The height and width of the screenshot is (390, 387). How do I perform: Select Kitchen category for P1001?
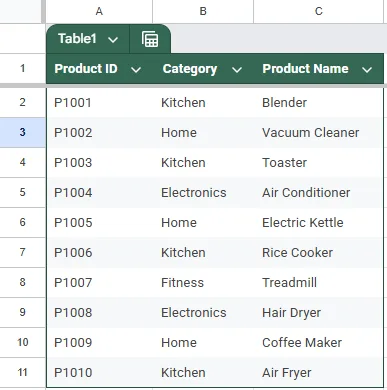pos(203,102)
